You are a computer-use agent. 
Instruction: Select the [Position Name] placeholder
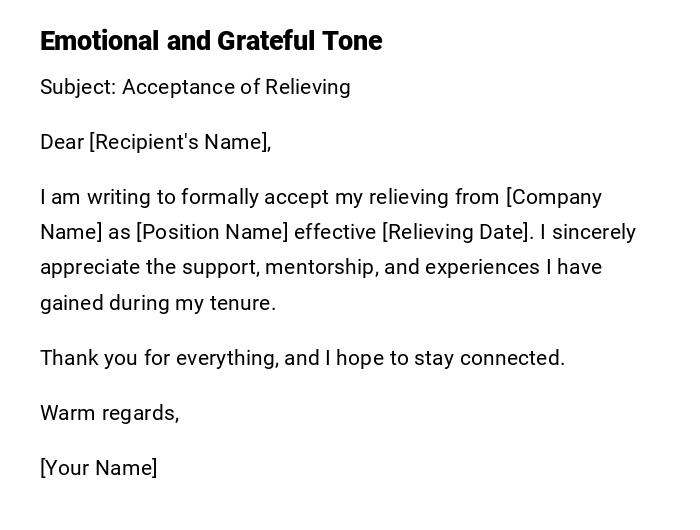pyautogui.click(x=212, y=232)
